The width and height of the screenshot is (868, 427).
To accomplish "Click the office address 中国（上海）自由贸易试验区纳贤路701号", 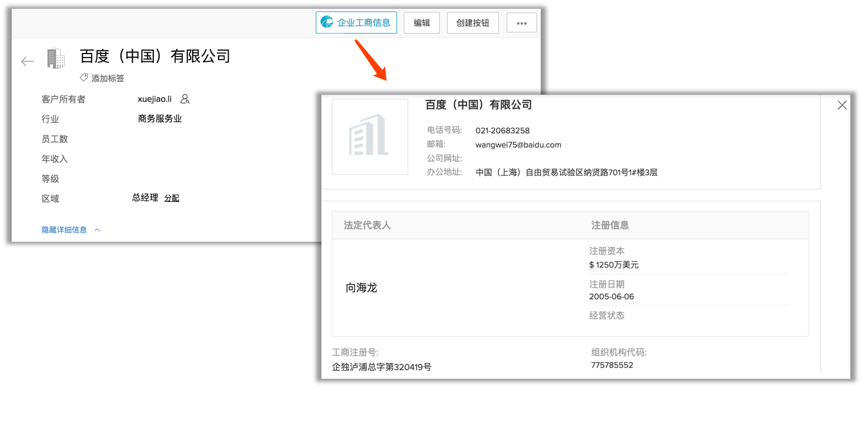I will point(567,172).
